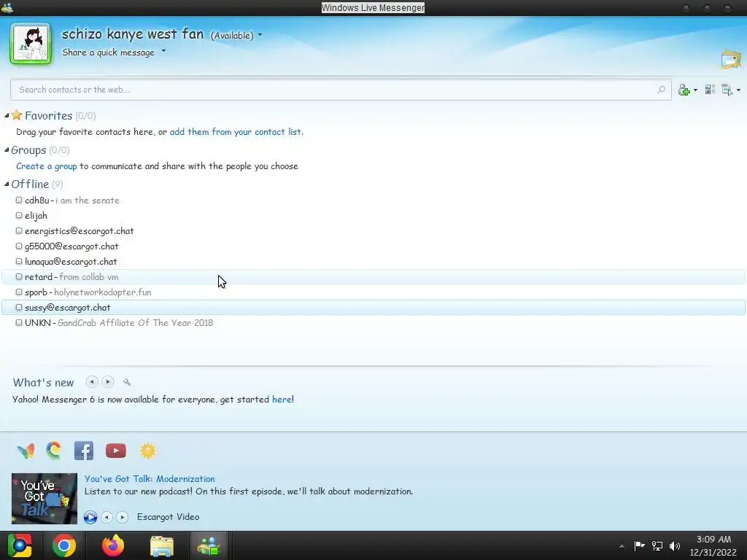
Task: Click the search magnifier icon
Action: 661,90
